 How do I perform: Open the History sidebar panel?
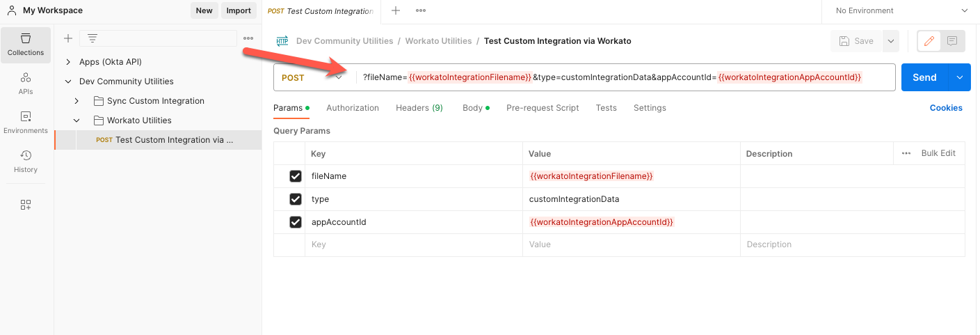(x=26, y=161)
